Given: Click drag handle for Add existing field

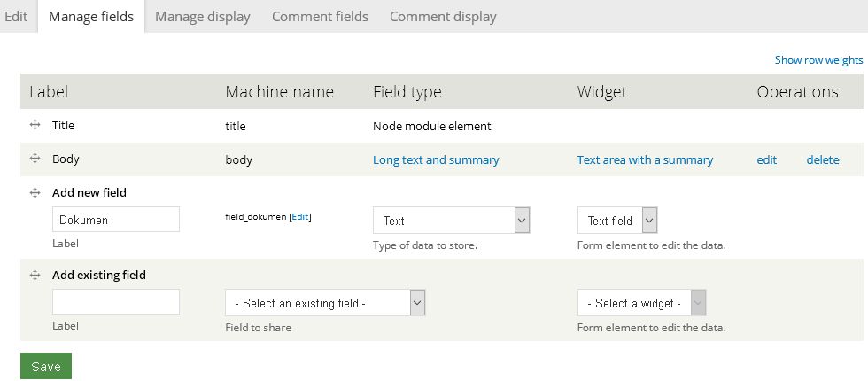Looking at the screenshot, I should click(x=35, y=275).
